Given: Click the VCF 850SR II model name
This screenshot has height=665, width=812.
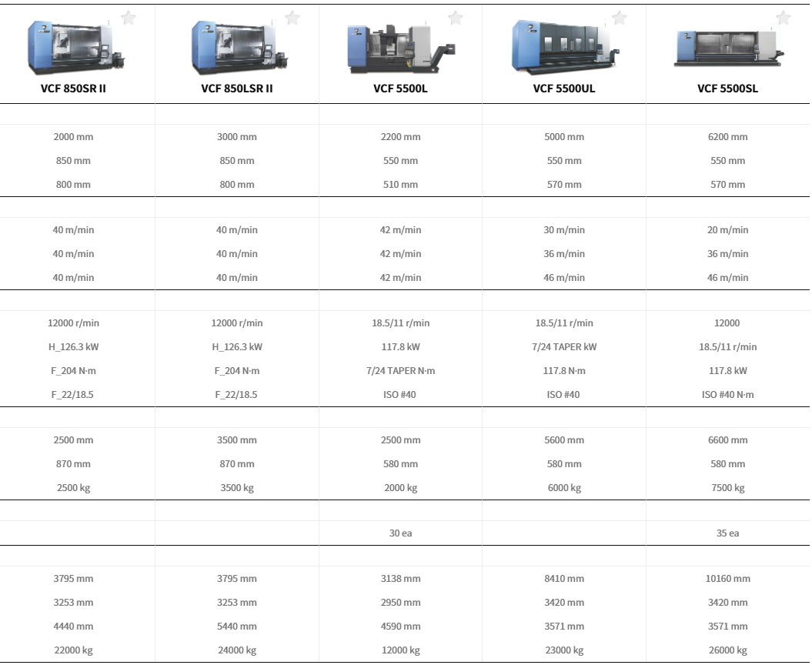Looking at the screenshot, I should (74, 89).
